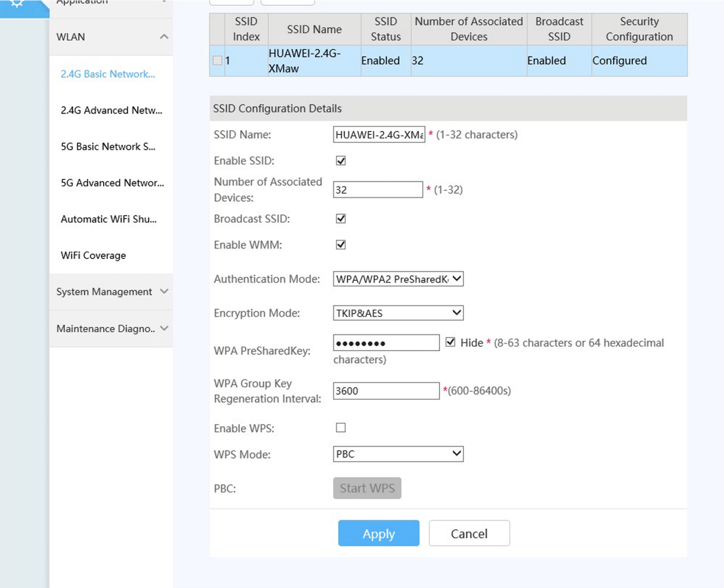
Task: Check the Enable WPS checkbox
Action: click(341, 428)
